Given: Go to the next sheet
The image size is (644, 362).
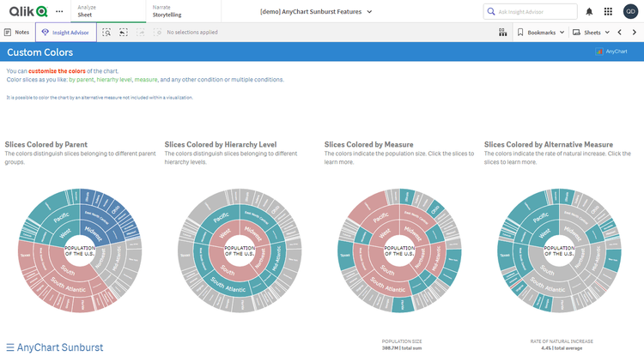Looking at the screenshot, I should (x=635, y=32).
